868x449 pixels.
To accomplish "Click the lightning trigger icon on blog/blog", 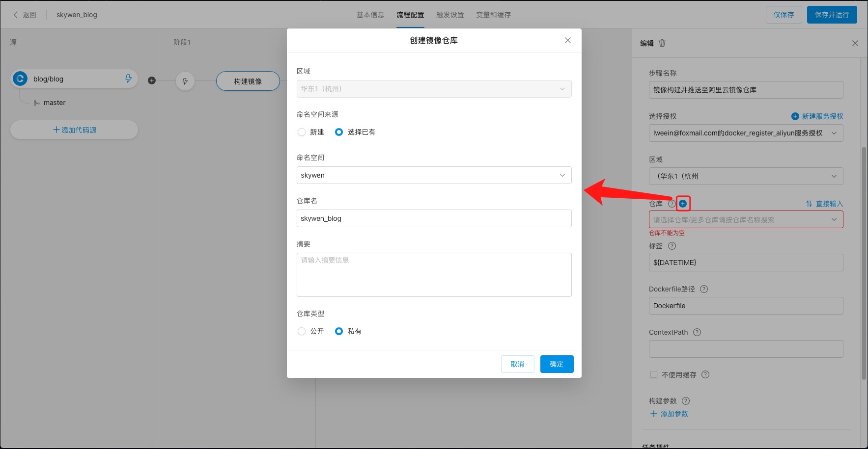I will click(x=128, y=79).
